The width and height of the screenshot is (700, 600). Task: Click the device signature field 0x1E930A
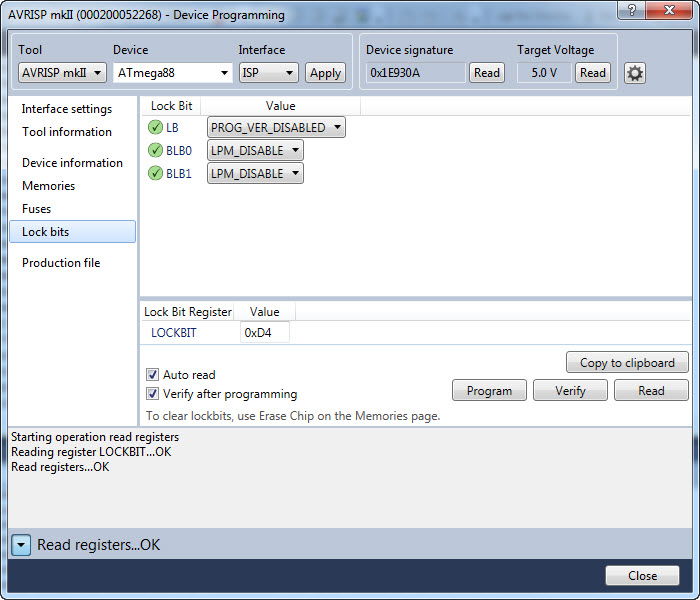click(x=416, y=73)
